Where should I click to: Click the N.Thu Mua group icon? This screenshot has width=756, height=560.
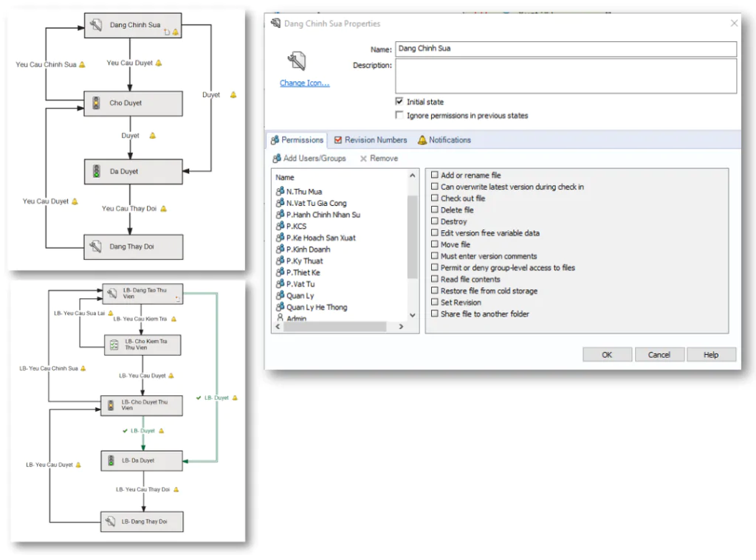click(280, 191)
